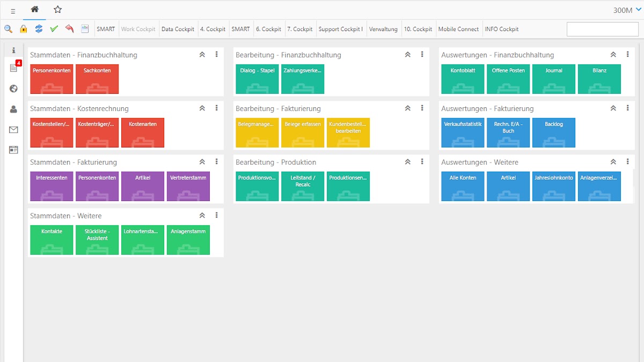Click the search input field in toolbar

(x=602, y=29)
